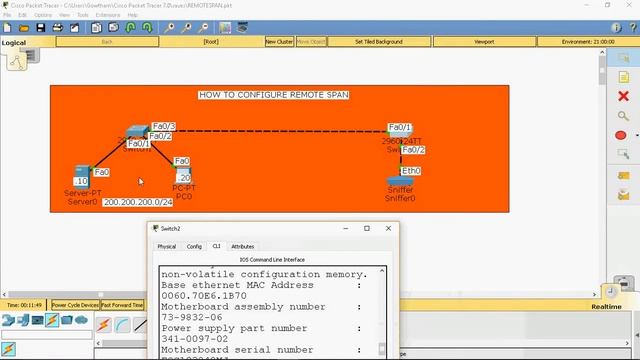Select the Add Complex PDU open envelope tool
This screenshot has height=360, width=640.
coord(623,195)
